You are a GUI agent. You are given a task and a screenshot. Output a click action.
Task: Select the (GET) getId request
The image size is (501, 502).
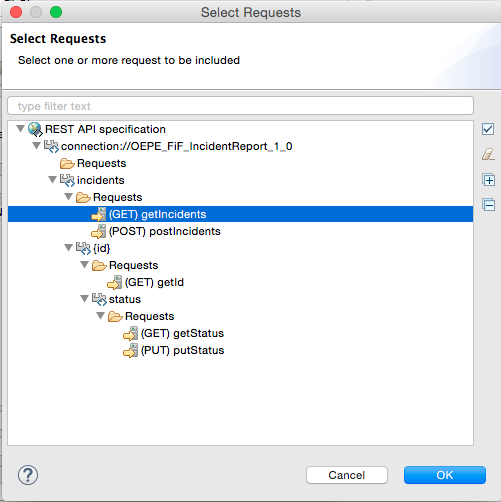154,282
